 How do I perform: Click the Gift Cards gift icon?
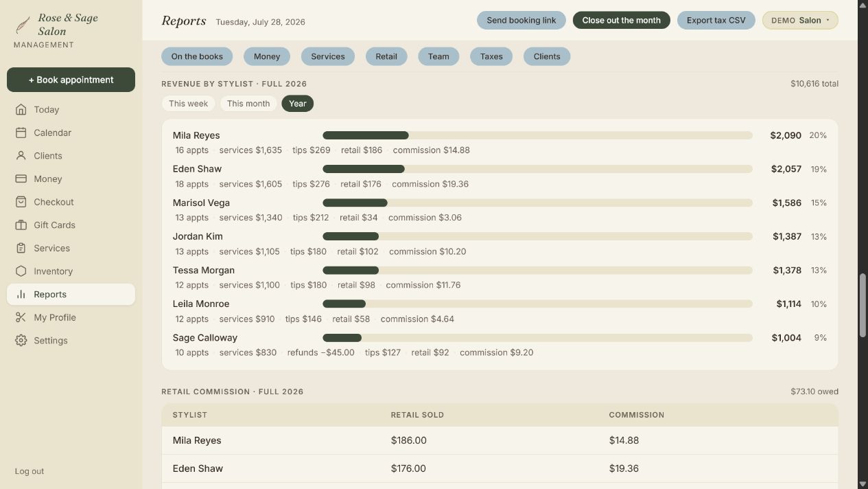coord(21,225)
